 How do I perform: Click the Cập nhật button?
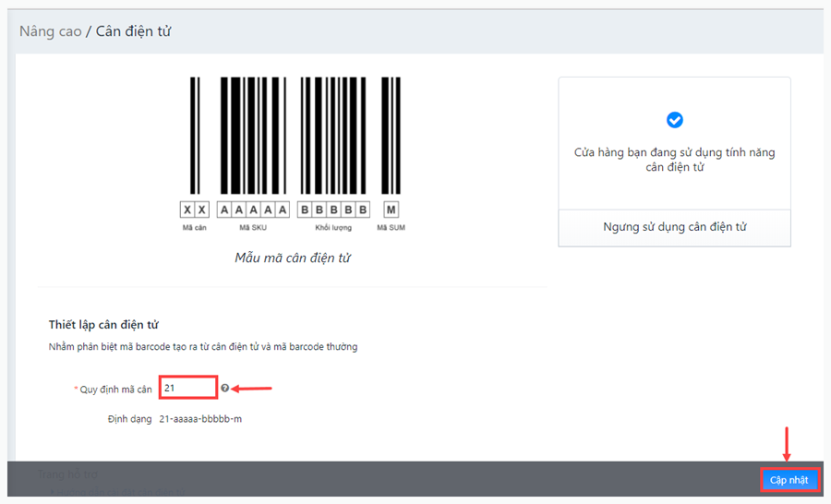(789, 480)
